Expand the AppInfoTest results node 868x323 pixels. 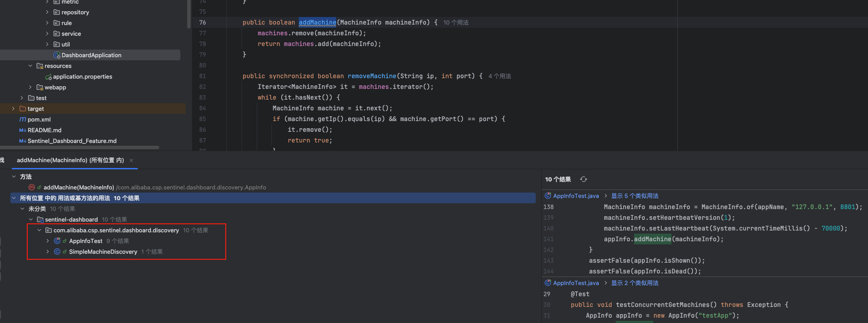[x=48, y=241]
